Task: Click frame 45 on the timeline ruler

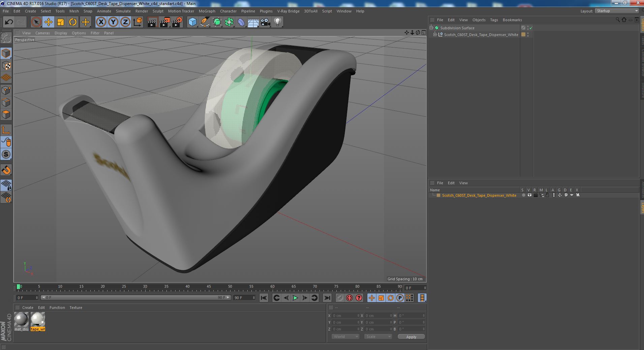Action: pyautogui.click(x=209, y=287)
